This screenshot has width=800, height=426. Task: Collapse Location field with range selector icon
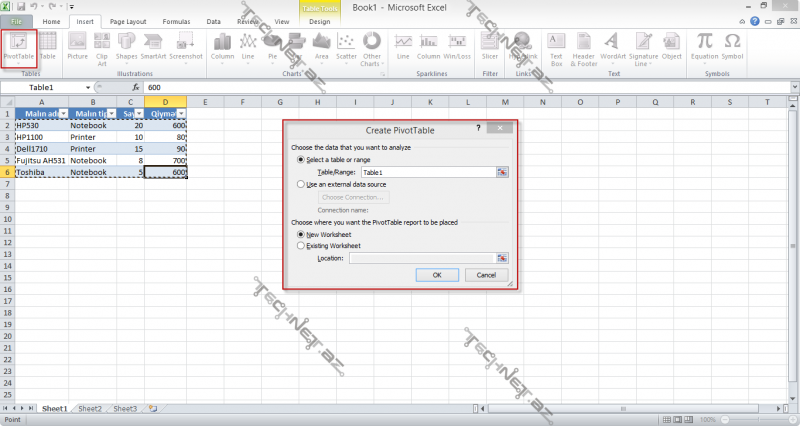coord(502,258)
